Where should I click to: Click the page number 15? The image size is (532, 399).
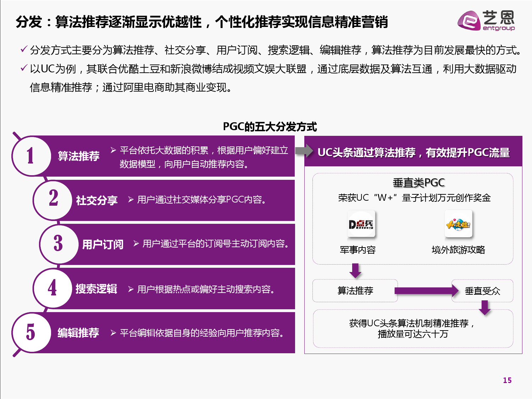508,380
